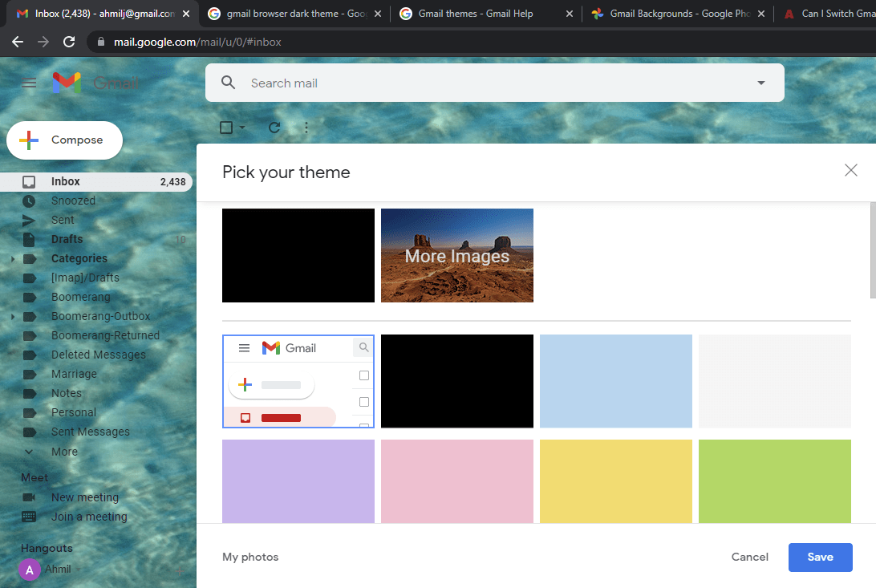Screen dimensions: 876x588
Task: Click the Sent Messages label icon
Action: tap(30, 432)
